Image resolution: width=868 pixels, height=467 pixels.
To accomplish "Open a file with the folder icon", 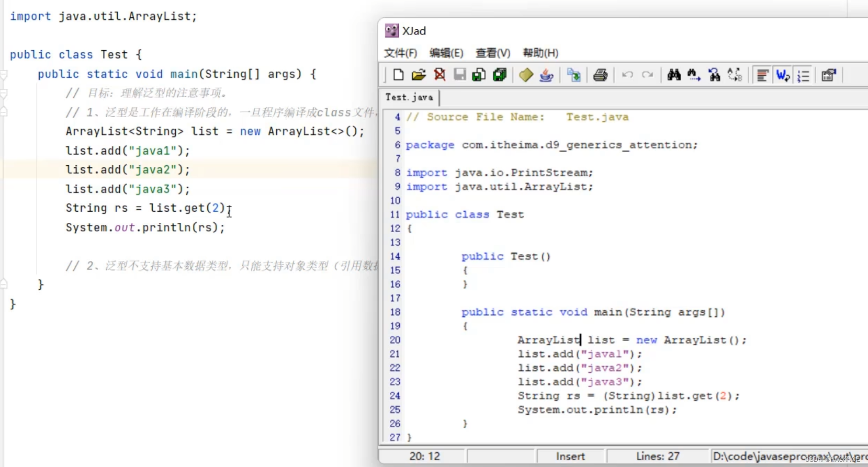I will (419, 75).
